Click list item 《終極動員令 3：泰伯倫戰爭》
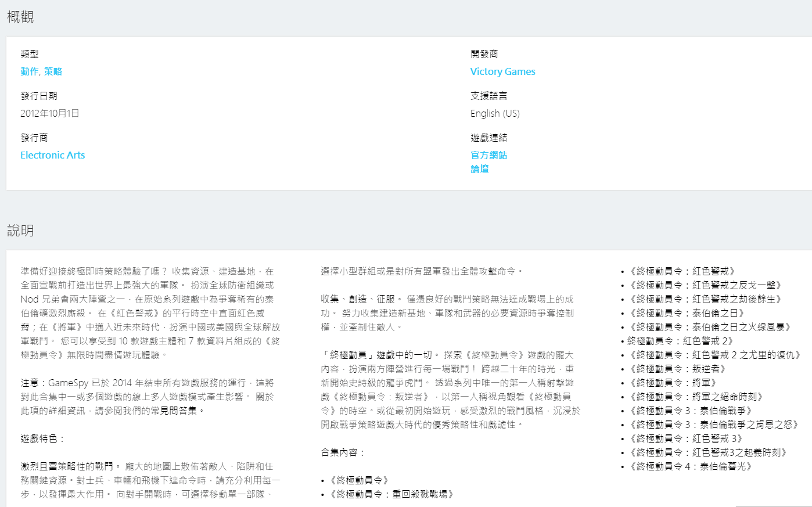Screen dimensions: 812x507 click(x=691, y=411)
